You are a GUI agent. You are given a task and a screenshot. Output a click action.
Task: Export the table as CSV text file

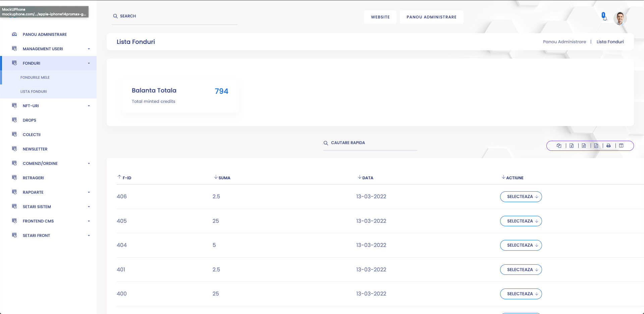click(x=584, y=146)
